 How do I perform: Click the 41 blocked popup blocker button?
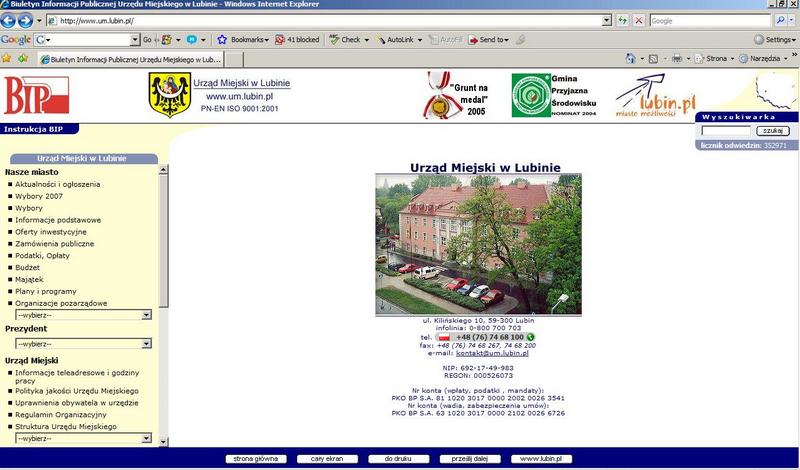click(x=297, y=39)
